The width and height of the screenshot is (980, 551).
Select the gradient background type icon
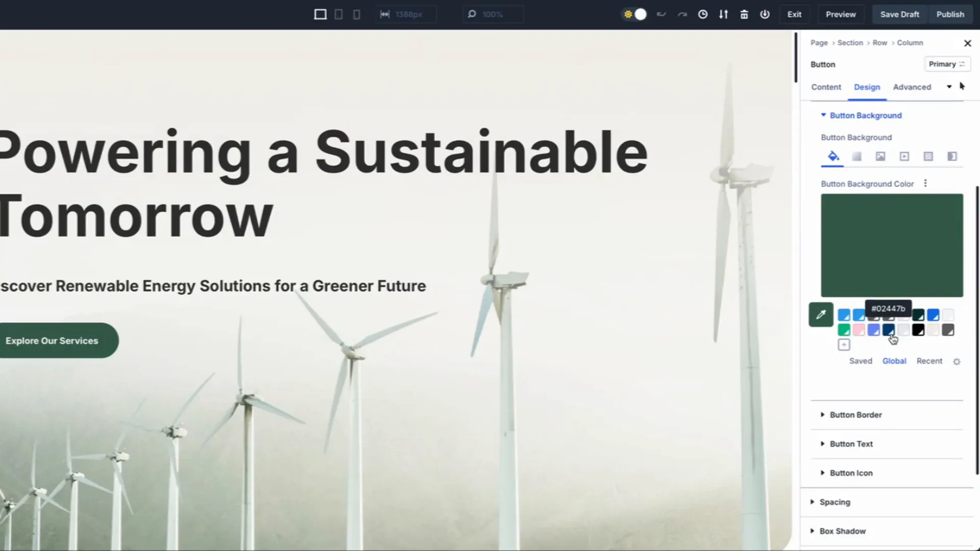856,157
